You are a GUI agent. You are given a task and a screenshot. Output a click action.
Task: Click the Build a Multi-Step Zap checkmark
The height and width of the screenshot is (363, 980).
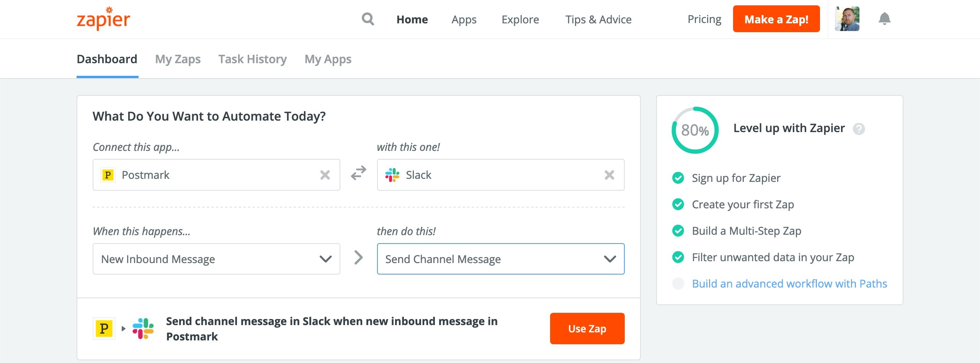point(678,231)
